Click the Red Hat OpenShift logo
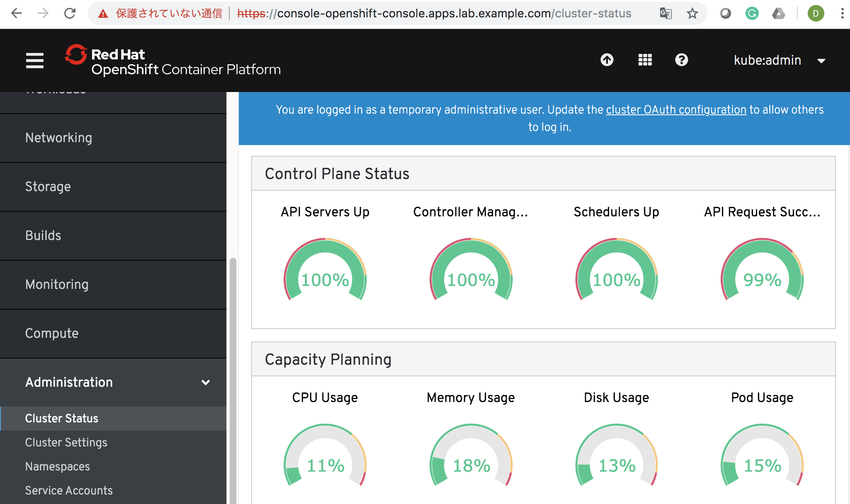Screen dimensions: 850x504 pyautogui.click(x=173, y=61)
